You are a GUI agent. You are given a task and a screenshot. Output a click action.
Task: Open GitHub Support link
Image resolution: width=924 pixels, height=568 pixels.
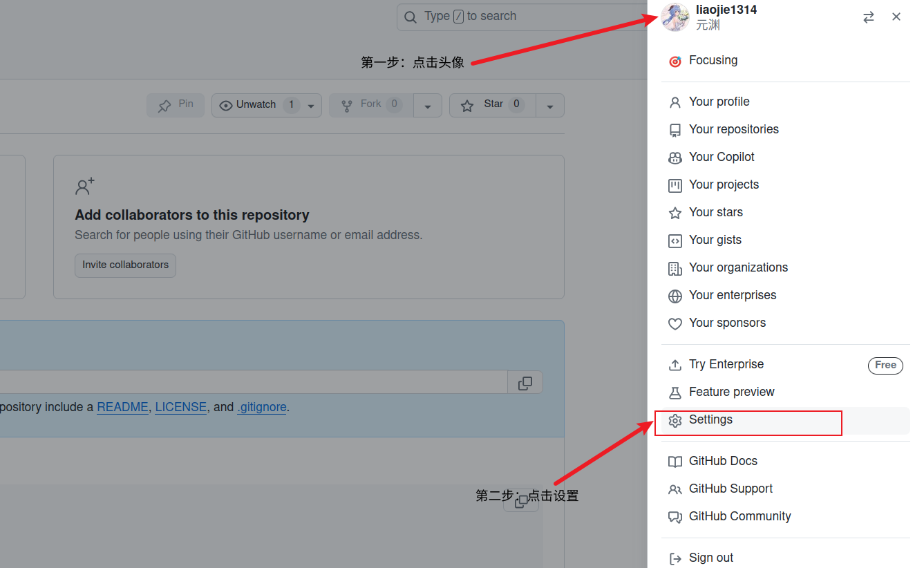pyautogui.click(x=786, y=489)
